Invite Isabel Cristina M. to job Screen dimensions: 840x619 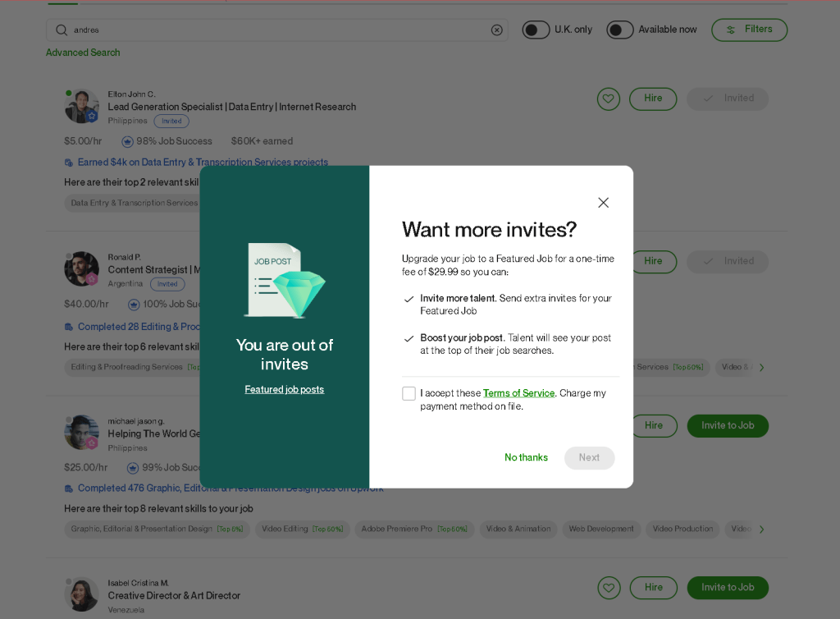728,588
